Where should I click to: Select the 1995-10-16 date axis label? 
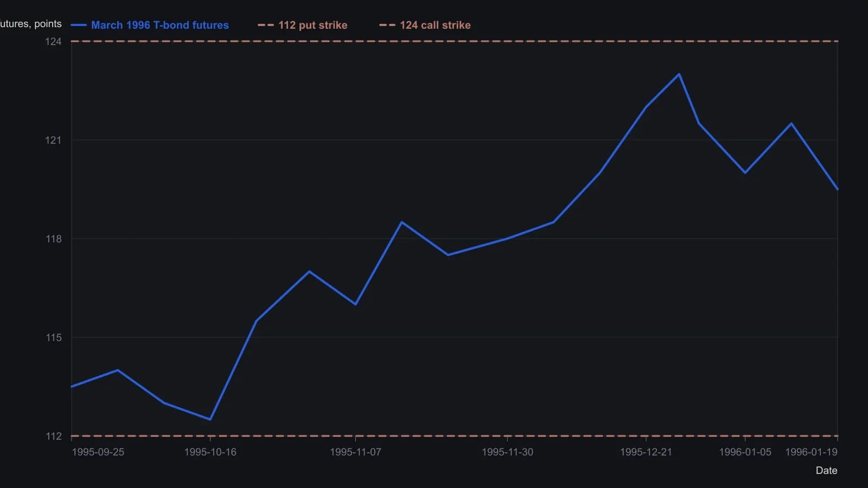(210, 452)
